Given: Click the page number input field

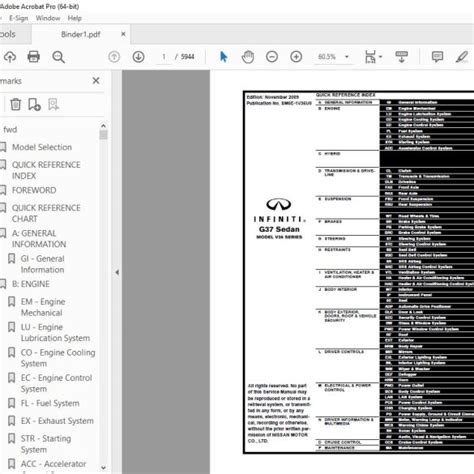Looking at the screenshot, I should 164,57.
